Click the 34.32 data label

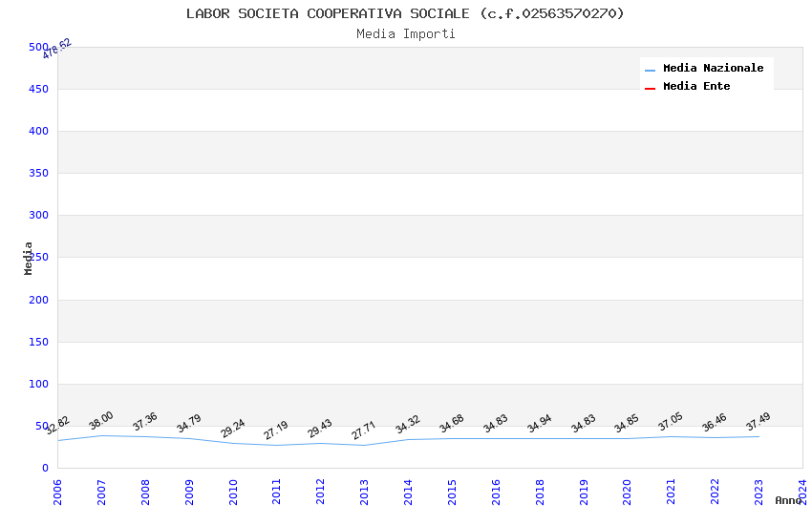pyautogui.click(x=408, y=424)
